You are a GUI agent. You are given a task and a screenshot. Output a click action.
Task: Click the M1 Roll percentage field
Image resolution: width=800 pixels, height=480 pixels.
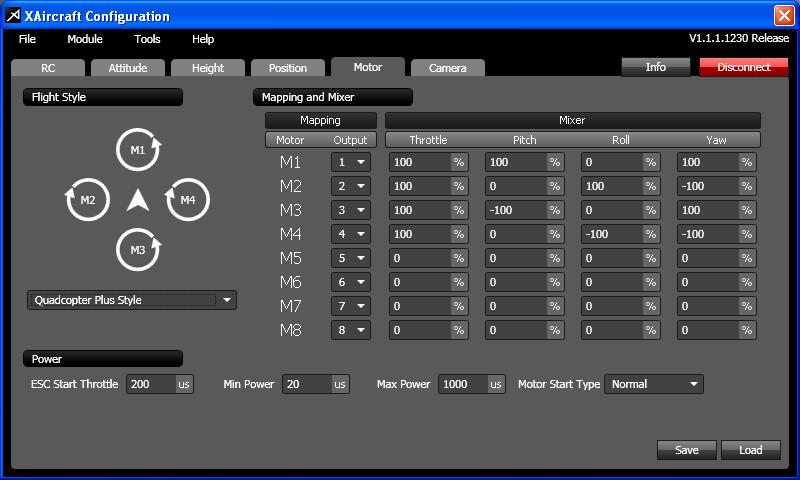620,162
